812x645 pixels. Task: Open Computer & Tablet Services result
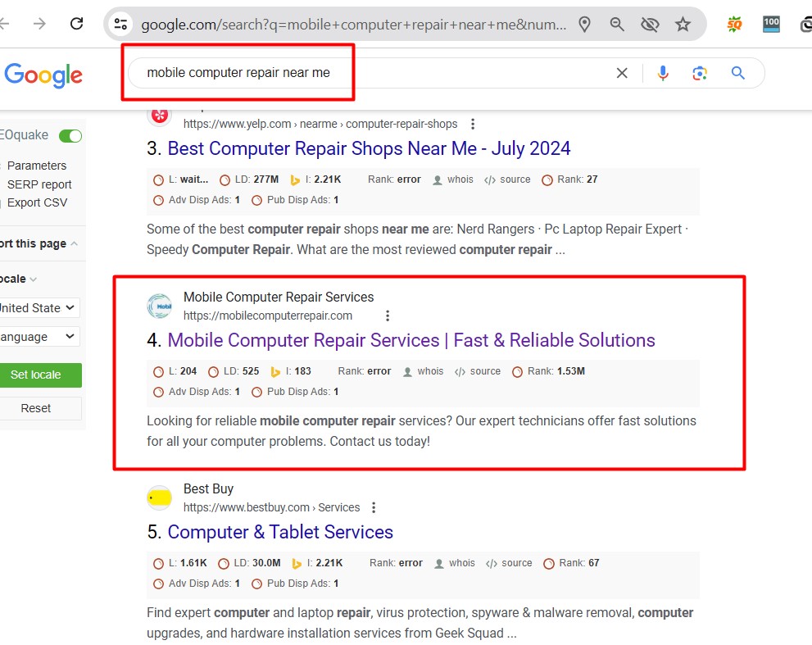pos(280,532)
